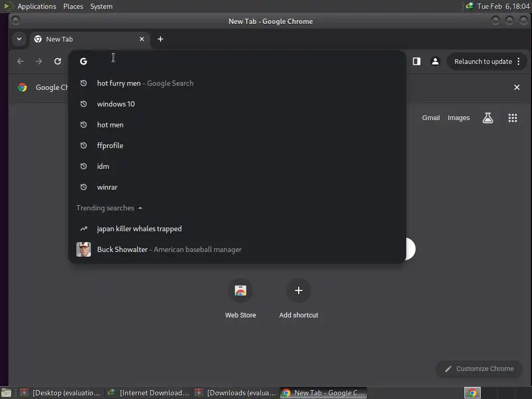Click the Applications menu logo icon
532x399 pixels.
(8, 6)
